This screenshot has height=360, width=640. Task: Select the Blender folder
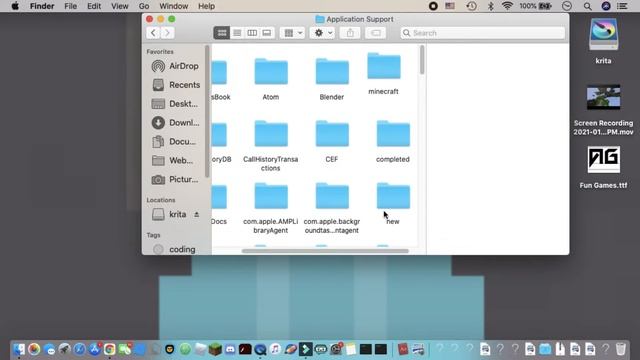pos(332,71)
